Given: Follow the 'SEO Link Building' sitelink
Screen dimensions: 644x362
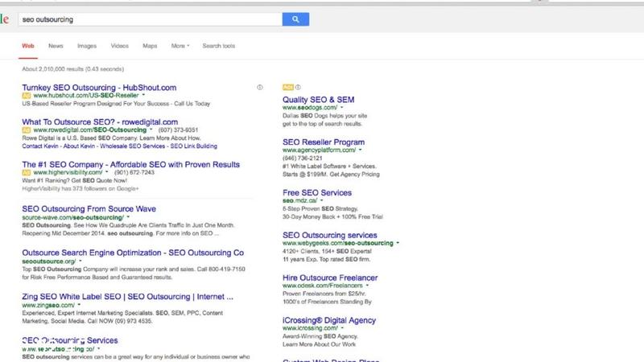Looking at the screenshot, I should (x=193, y=146).
